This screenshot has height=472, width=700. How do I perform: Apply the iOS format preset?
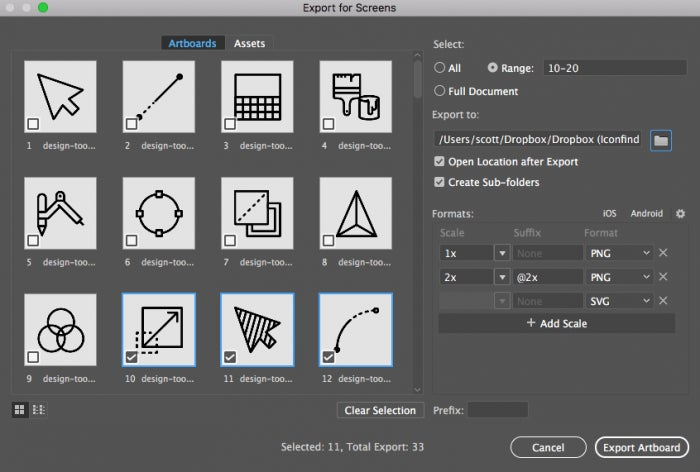(609, 213)
